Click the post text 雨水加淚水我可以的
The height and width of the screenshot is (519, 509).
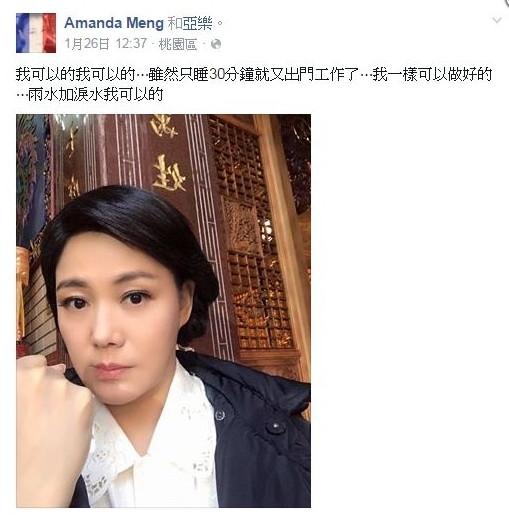96,95
